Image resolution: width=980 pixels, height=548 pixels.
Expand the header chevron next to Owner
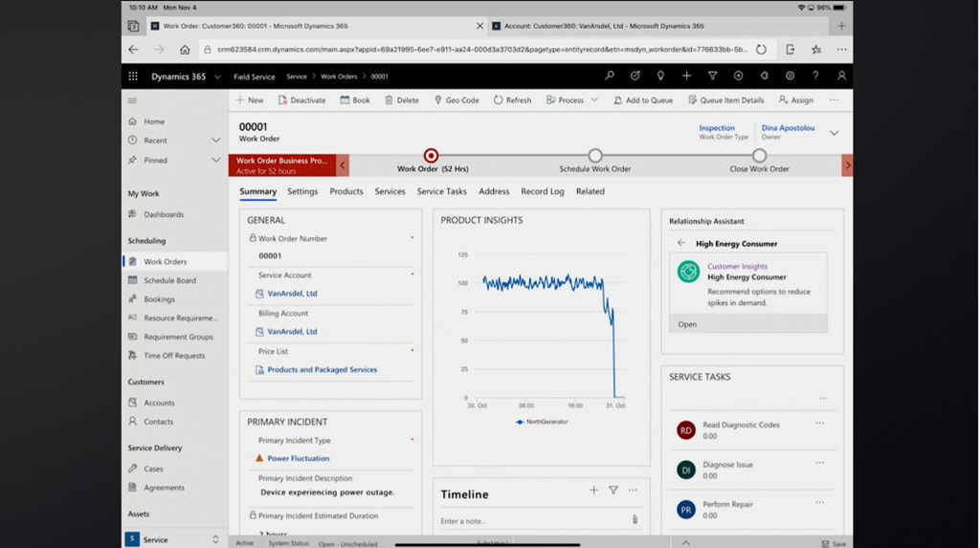[834, 133]
